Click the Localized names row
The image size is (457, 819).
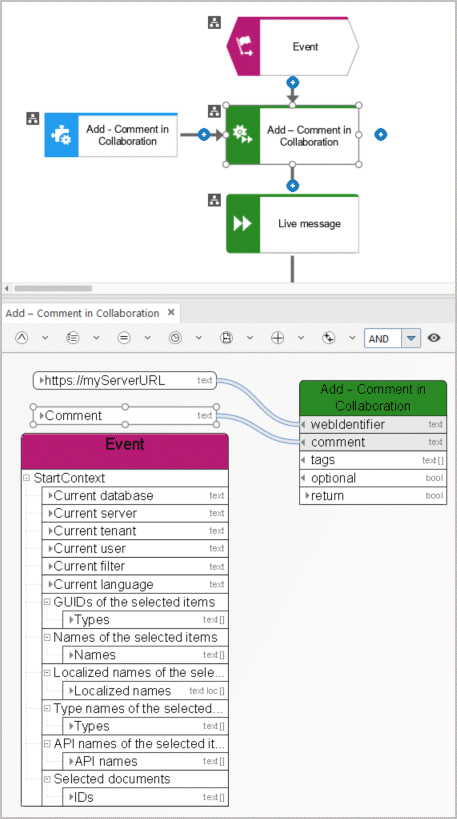pos(145,691)
